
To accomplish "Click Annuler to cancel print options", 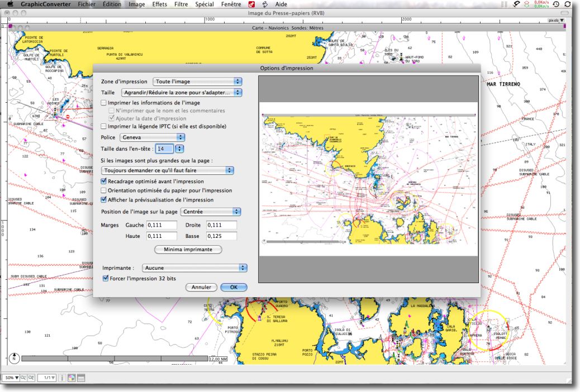I will (x=201, y=288).
